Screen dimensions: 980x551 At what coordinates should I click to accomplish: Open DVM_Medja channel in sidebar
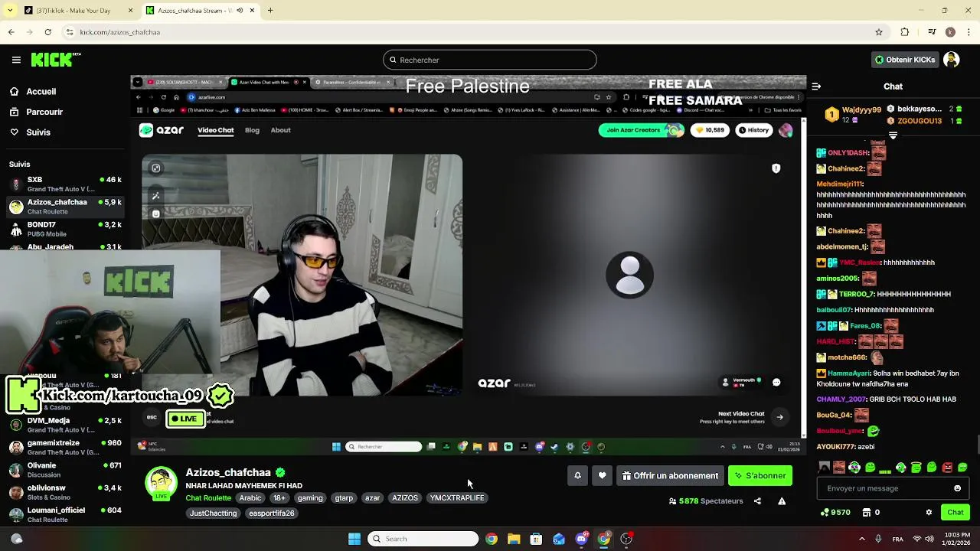65,425
